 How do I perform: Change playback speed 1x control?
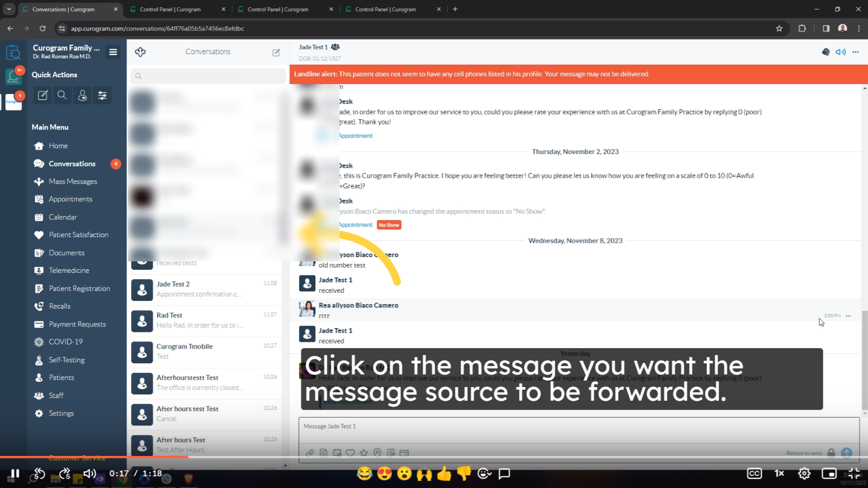coord(779,473)
